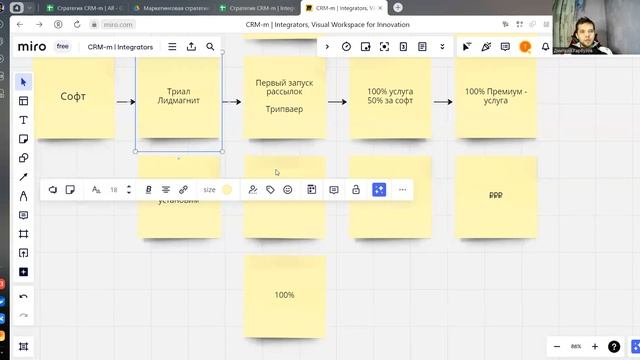This screenshot has width=640, height=360.
Task: Select the Pen drawing tool
Action: pyautogui.click(x=23, y=196)
